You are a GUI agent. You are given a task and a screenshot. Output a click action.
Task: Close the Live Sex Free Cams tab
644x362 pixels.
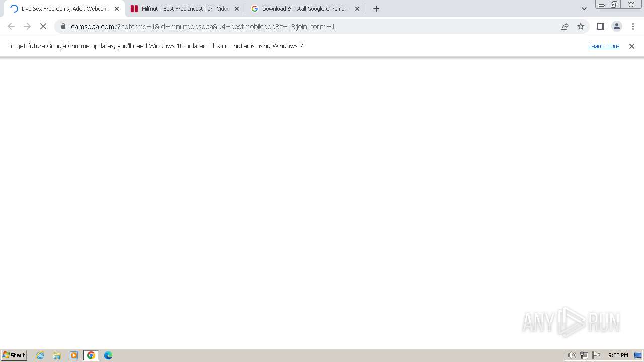click(x=117, y=9)
